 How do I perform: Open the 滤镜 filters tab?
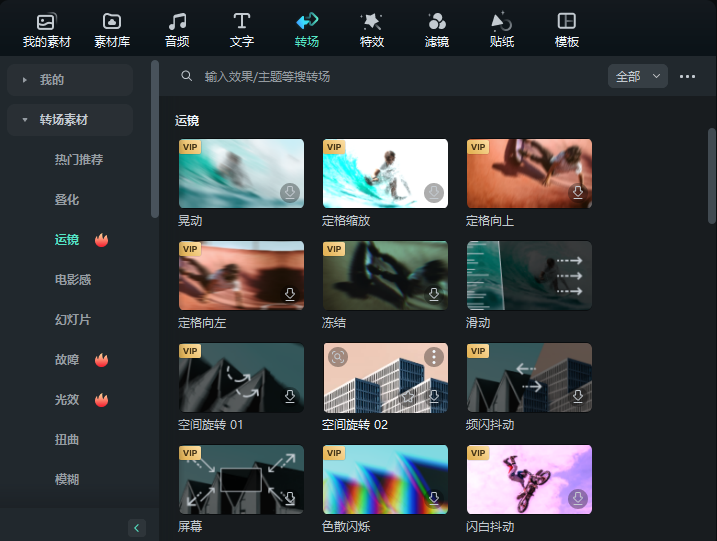coord(437,30)
